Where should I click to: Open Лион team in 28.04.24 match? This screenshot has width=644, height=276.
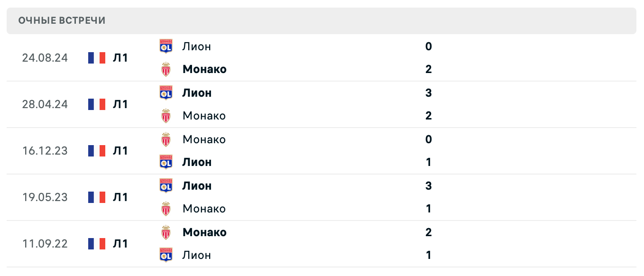coord(197,93)
